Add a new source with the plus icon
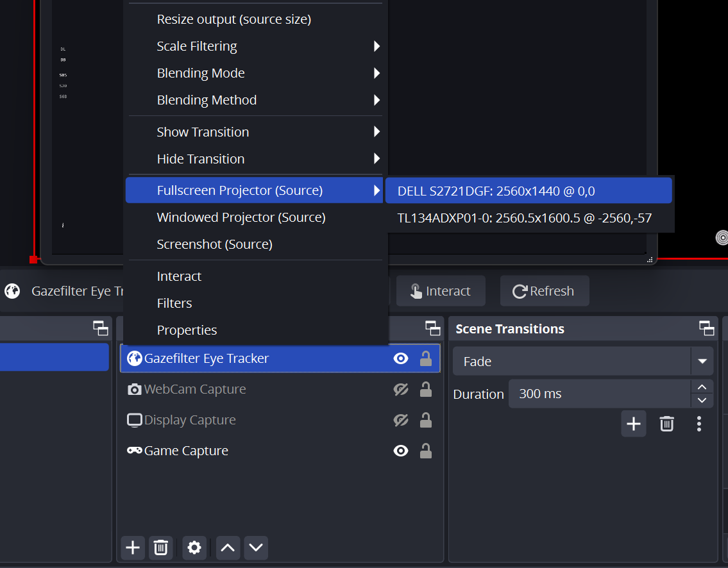The image size is (728, 568). click(132, 547)
